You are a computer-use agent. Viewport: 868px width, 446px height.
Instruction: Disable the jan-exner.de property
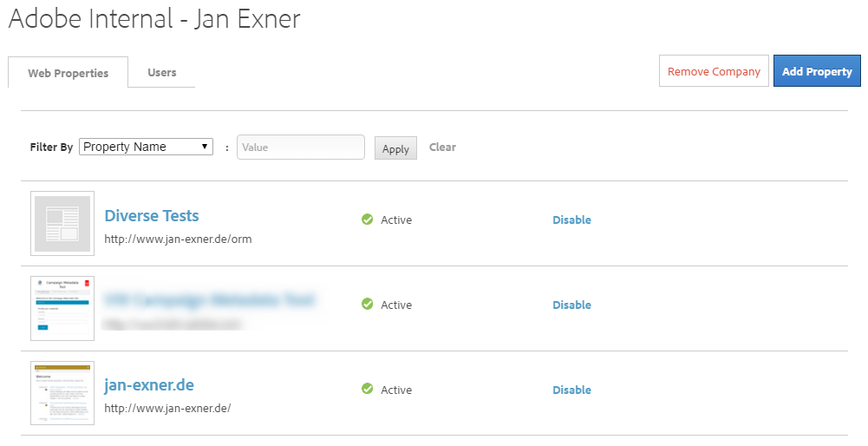571,390
